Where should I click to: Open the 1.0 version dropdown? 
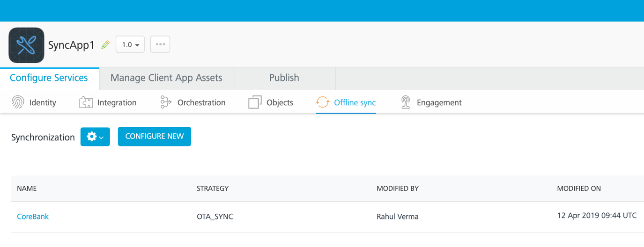click(x=130, y=45)
